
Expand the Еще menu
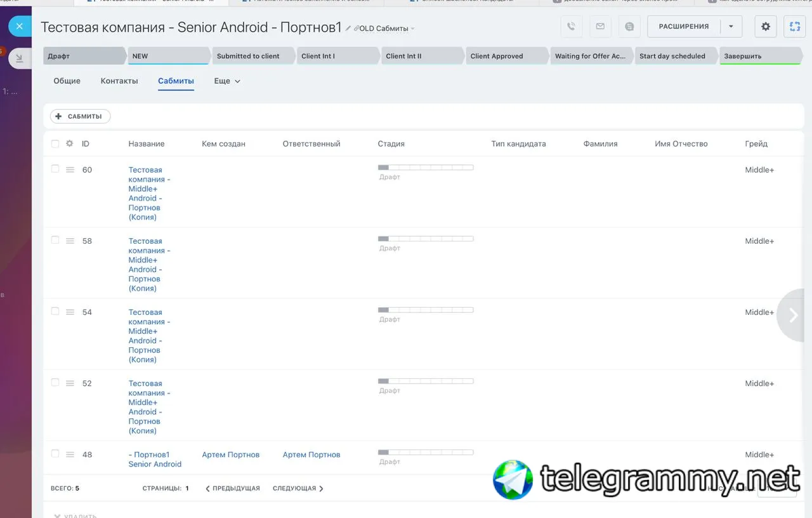point(227,81)
